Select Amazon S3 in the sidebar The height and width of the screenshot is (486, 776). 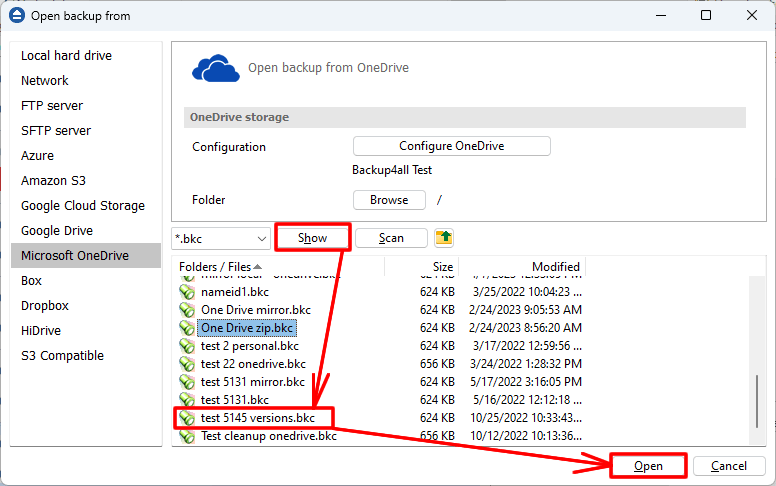(x=53, y=180)
